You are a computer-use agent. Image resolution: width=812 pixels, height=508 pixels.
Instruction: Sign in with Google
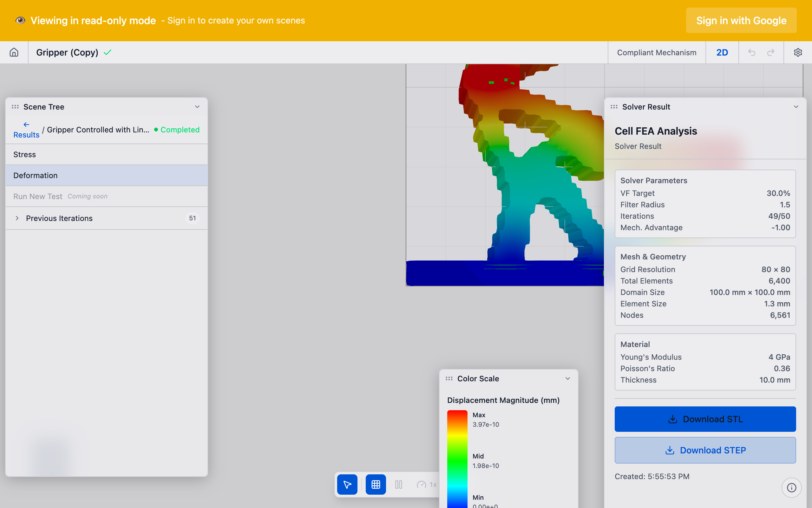pyautogui.click(x=741, y=21)
